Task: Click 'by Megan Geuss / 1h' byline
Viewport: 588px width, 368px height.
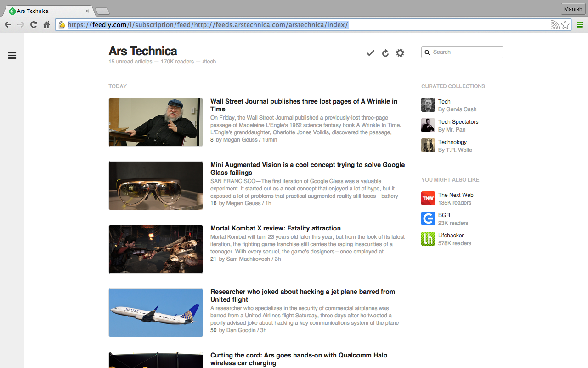Action: pyautogui.click(x=245, y=203)
